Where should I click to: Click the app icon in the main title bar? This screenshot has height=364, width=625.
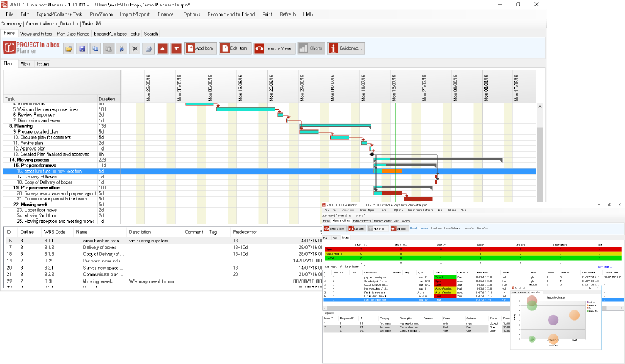pos(4,5)
